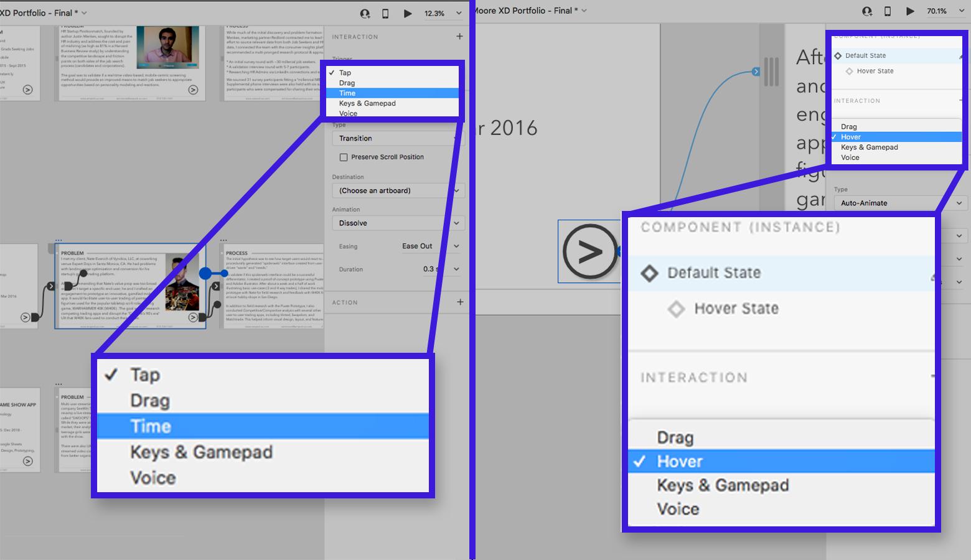
Task: Open the Auto-Animate type dropdown
Action: [898, 203]
